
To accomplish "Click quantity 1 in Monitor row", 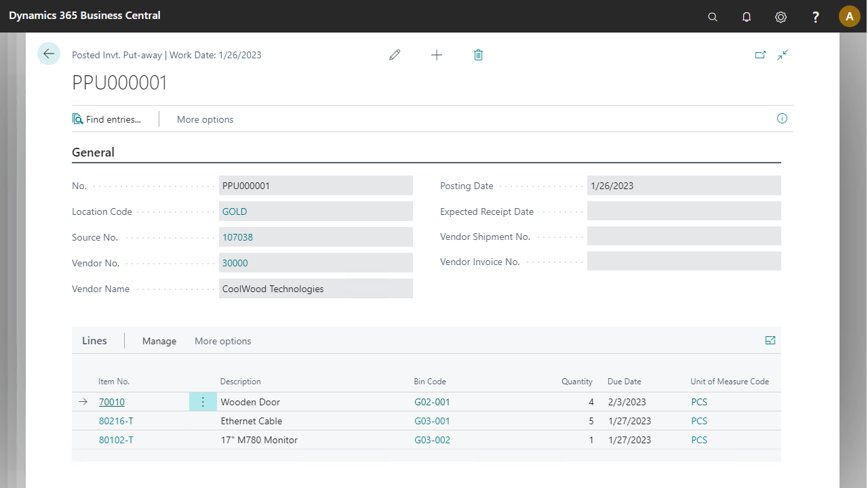I will click(591, 440).
